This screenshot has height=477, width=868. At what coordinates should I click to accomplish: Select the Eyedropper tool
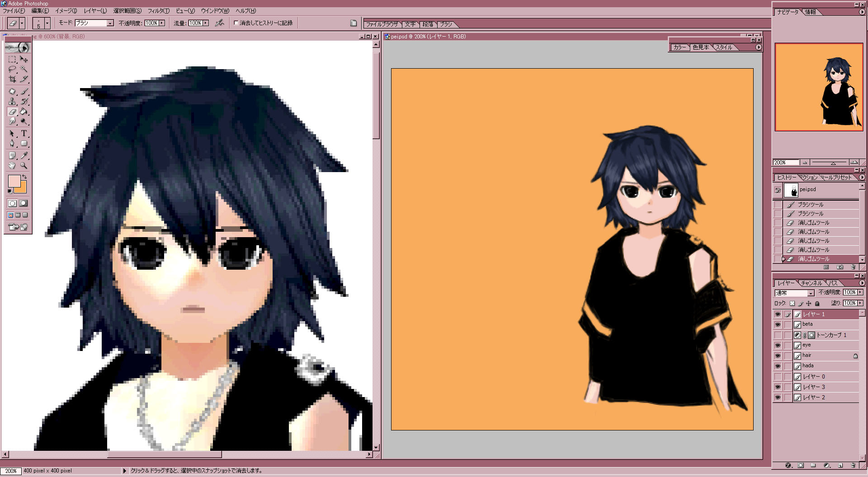coord(24,155)
